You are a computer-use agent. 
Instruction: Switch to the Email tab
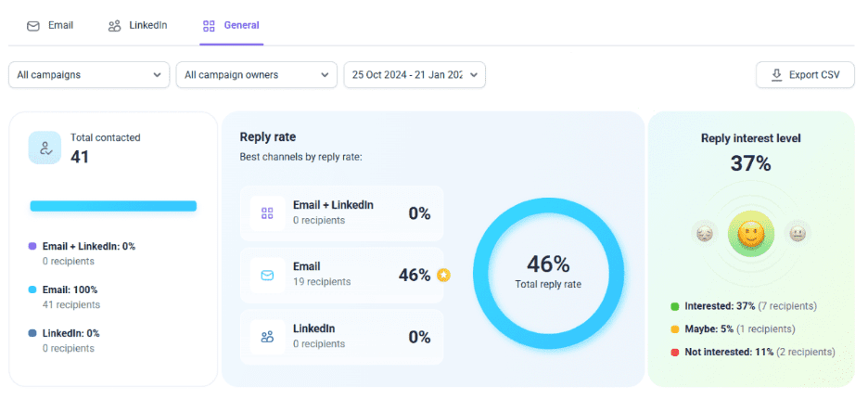pyautogui.click(x=50, y=25)
